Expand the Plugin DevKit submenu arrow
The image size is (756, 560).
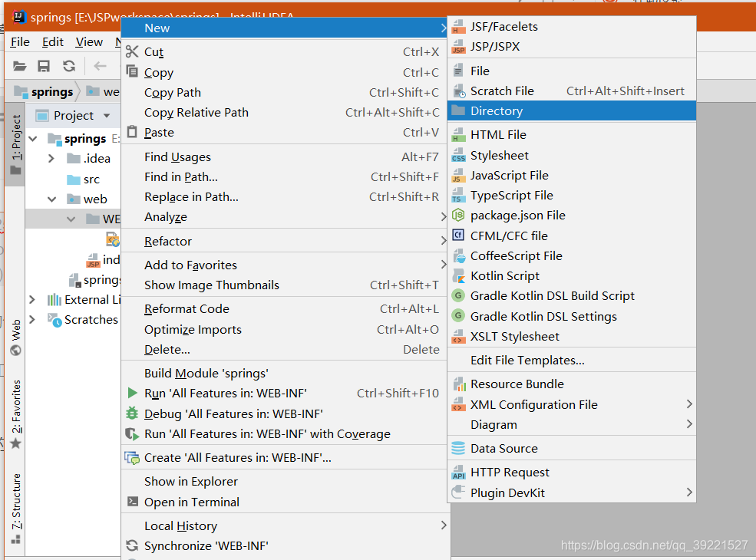689,492
